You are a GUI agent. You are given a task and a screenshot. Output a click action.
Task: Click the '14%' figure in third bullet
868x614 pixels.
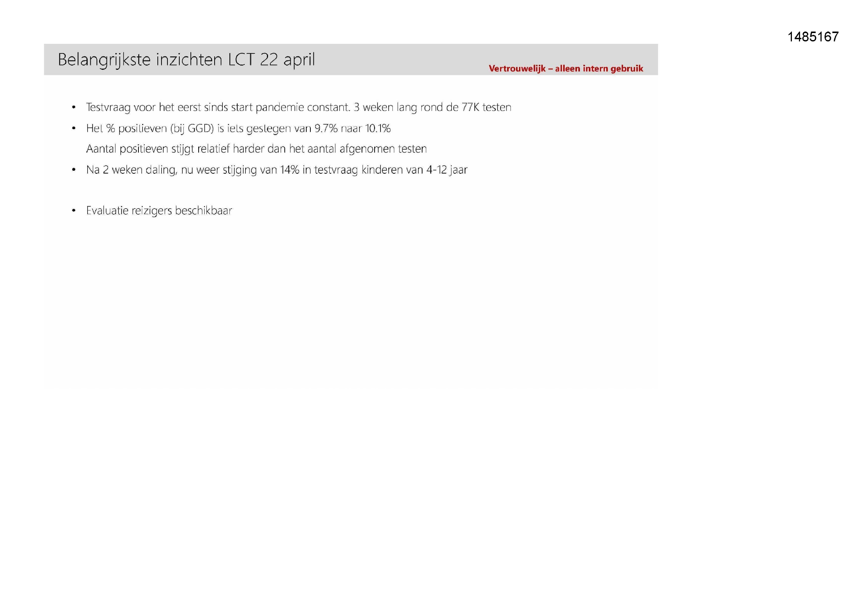(289, 170)
